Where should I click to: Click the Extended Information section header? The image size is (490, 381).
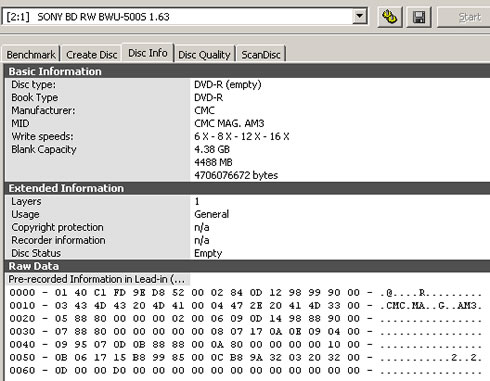click(x=247, y=188)
